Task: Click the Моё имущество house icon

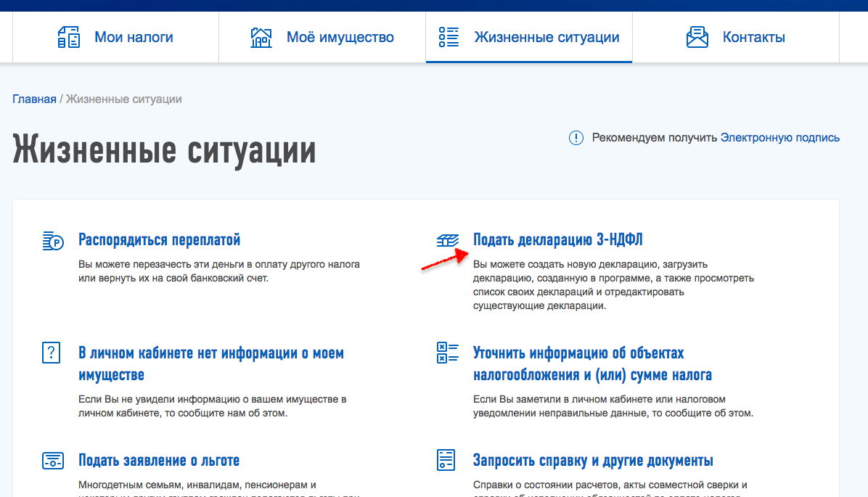Action: [261, 37]
